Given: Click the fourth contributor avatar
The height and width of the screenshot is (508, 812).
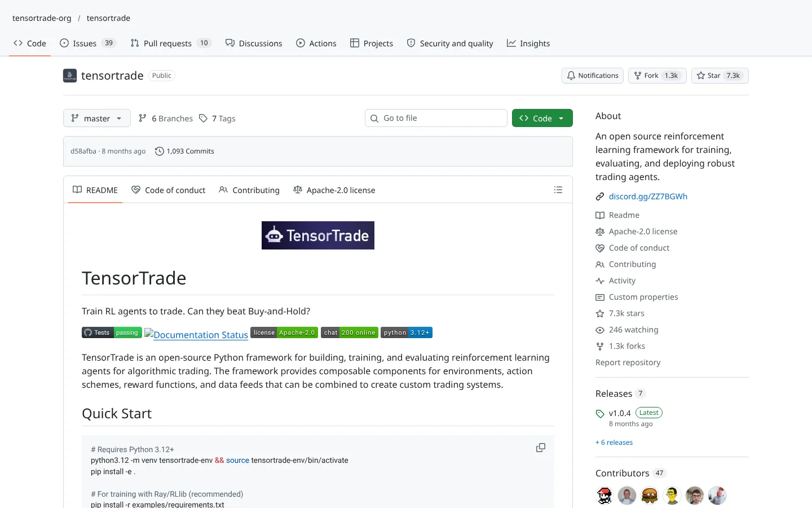Looking at the screenshot, I should click(x=672, y=496).
